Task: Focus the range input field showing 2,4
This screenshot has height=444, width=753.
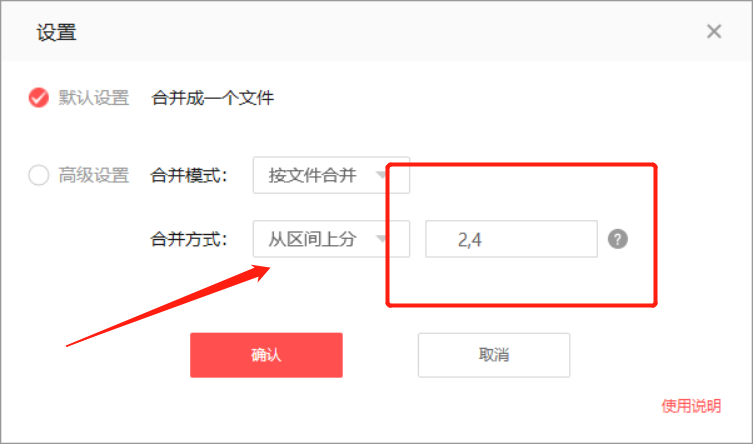Action: 511,239
